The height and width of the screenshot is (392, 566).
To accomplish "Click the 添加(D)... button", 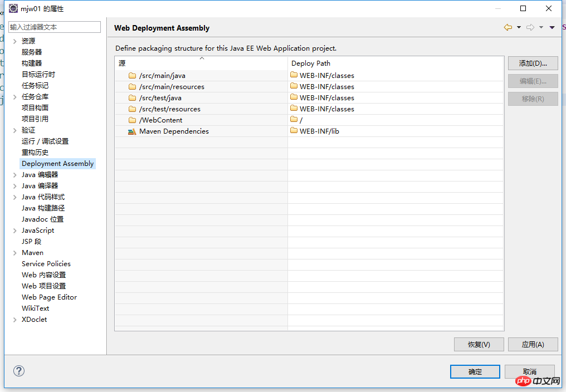I will pos(533,63).
